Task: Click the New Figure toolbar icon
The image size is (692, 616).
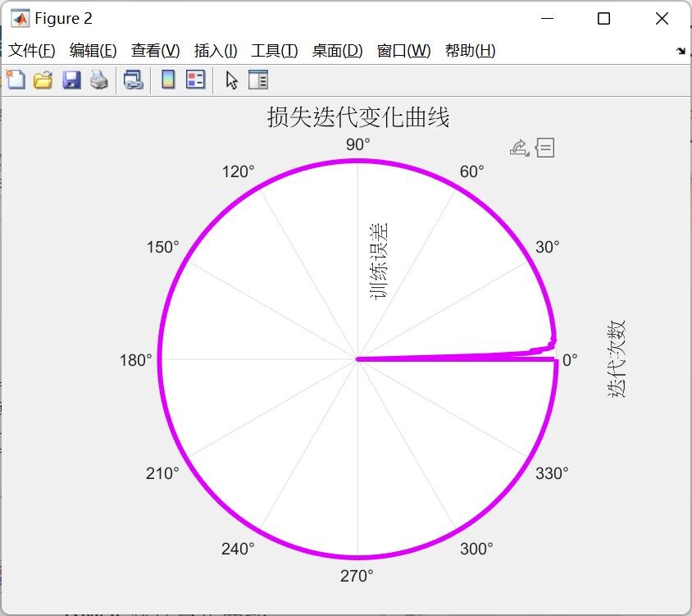Action: pyautogui.click(x=16, y=80)
